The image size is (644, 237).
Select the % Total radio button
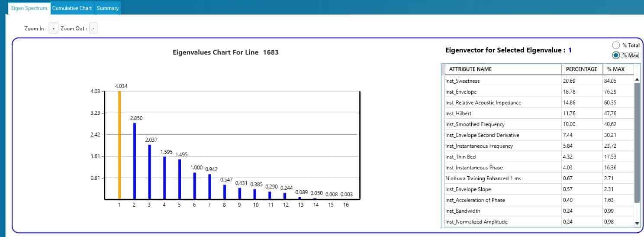pos(616,45)
